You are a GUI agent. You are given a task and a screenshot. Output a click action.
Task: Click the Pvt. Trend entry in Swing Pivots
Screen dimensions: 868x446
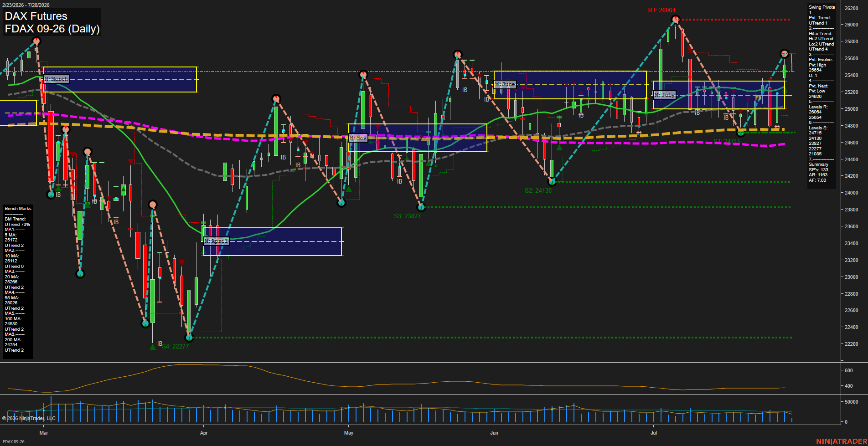point(820,21)
